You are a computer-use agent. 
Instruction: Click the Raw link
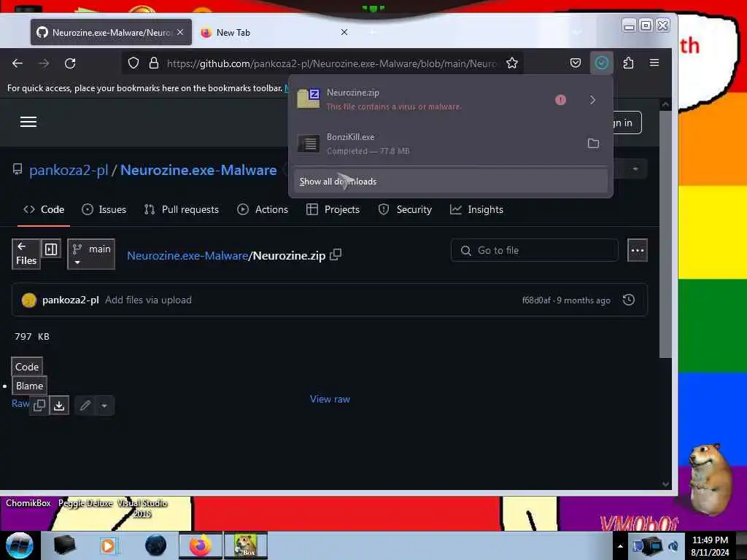tap(20, 403)
